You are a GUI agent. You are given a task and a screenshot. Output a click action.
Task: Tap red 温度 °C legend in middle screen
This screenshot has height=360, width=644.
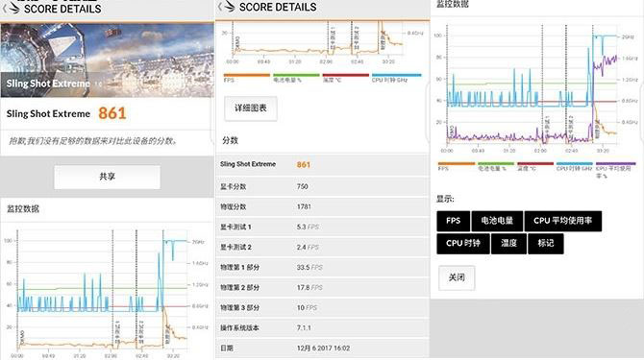click(345, 78)
